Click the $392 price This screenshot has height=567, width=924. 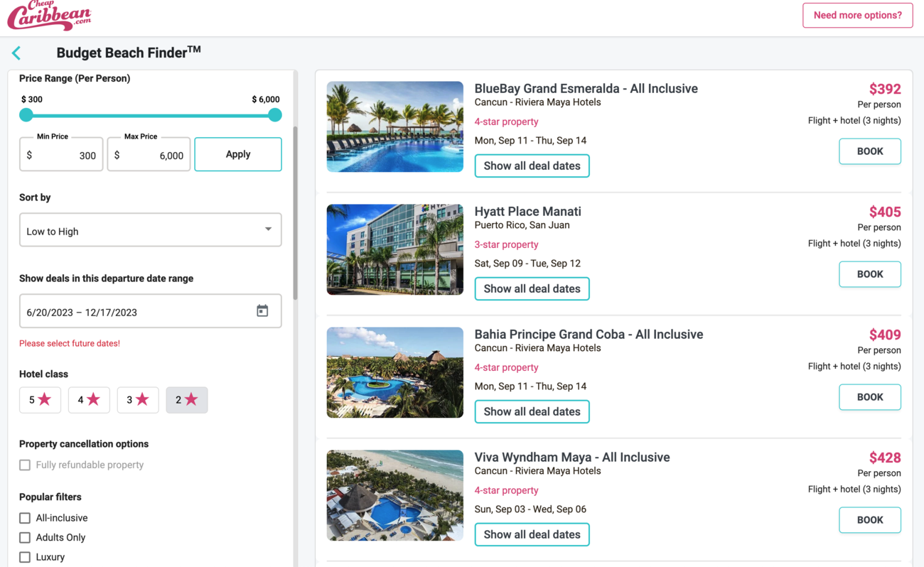(885, 89)
